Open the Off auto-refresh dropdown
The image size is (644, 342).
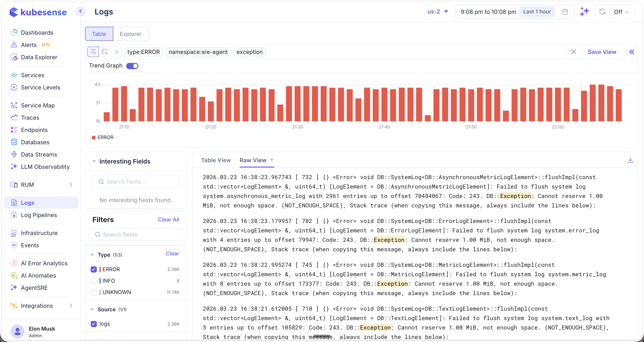click(x=621, y=11)
